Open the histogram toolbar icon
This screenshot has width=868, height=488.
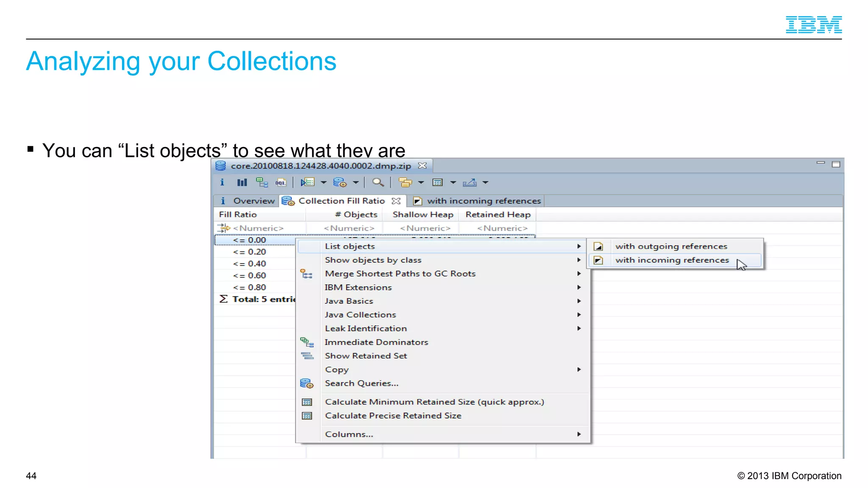242,183
